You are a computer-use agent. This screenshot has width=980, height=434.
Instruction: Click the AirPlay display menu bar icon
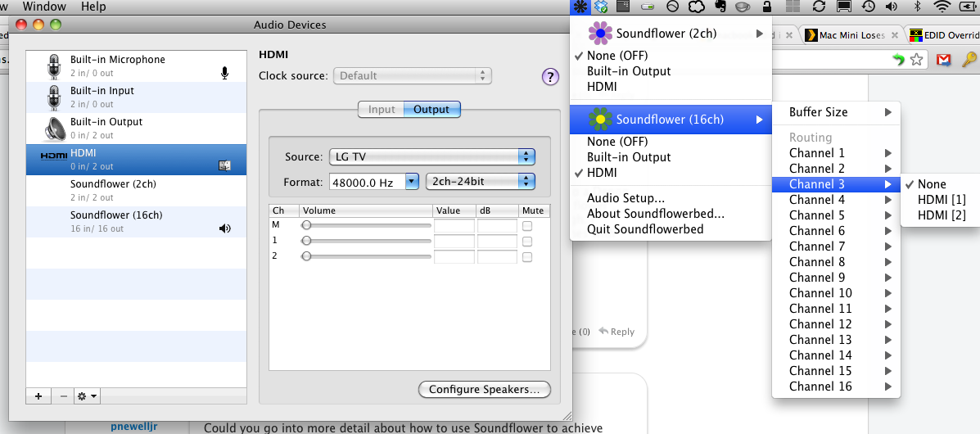844,7
